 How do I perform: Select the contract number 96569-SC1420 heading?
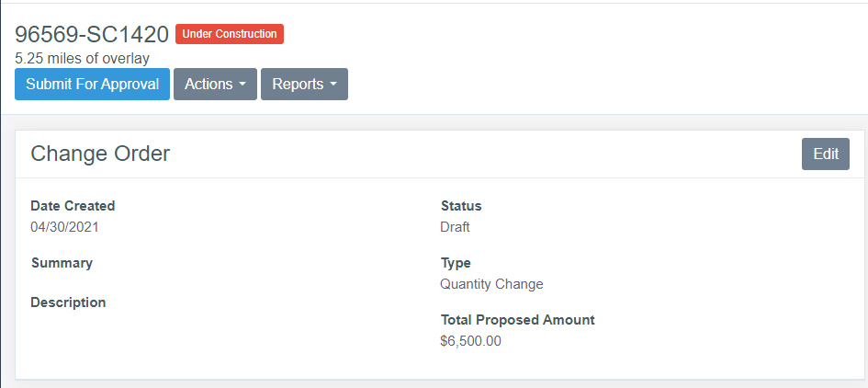click(92, 35)
